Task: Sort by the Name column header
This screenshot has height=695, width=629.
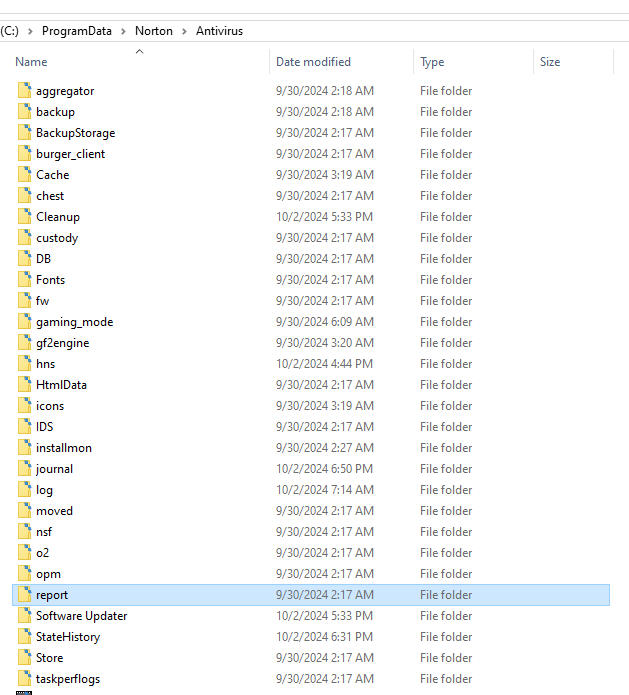Action: 31,62
